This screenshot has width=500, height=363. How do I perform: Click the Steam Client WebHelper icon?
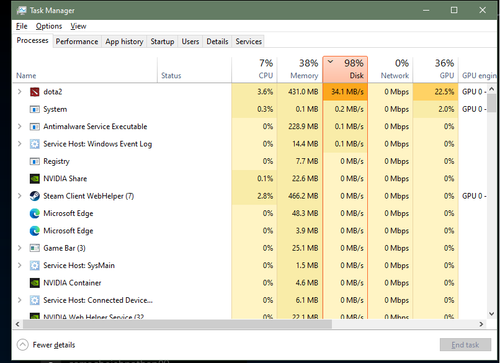pyautogui.click(x=35, y=196)
